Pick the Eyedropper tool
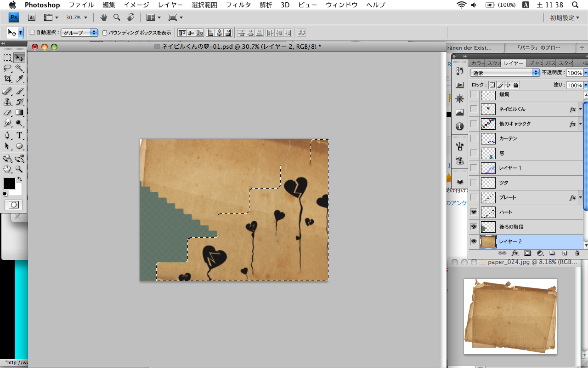 [19, 79]
